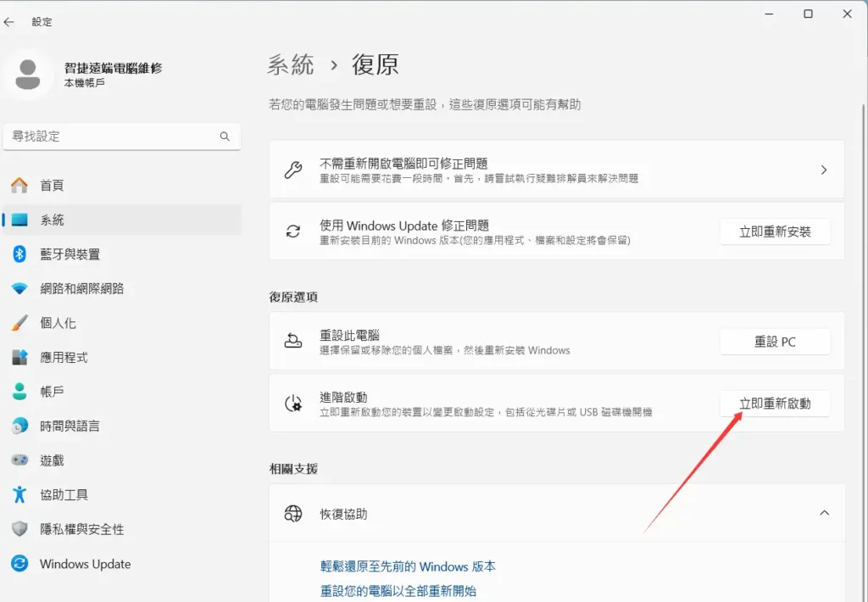Select Windows Update in the sidebar
The width and height of the screenshot is (868, 602).
[122, 564]
